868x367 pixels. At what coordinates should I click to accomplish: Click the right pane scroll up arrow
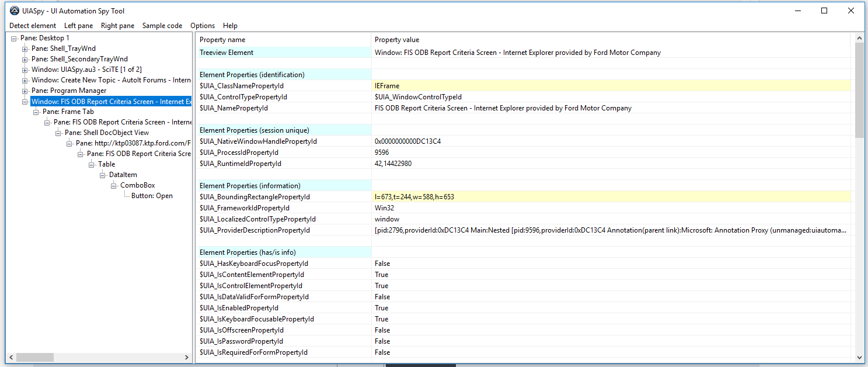(x=859, y=38)
